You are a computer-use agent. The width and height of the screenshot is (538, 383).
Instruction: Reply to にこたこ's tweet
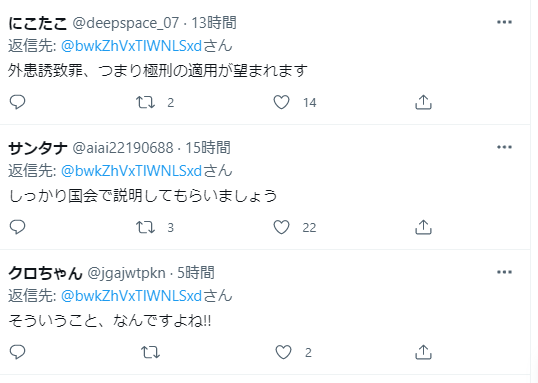coord(17,102)
